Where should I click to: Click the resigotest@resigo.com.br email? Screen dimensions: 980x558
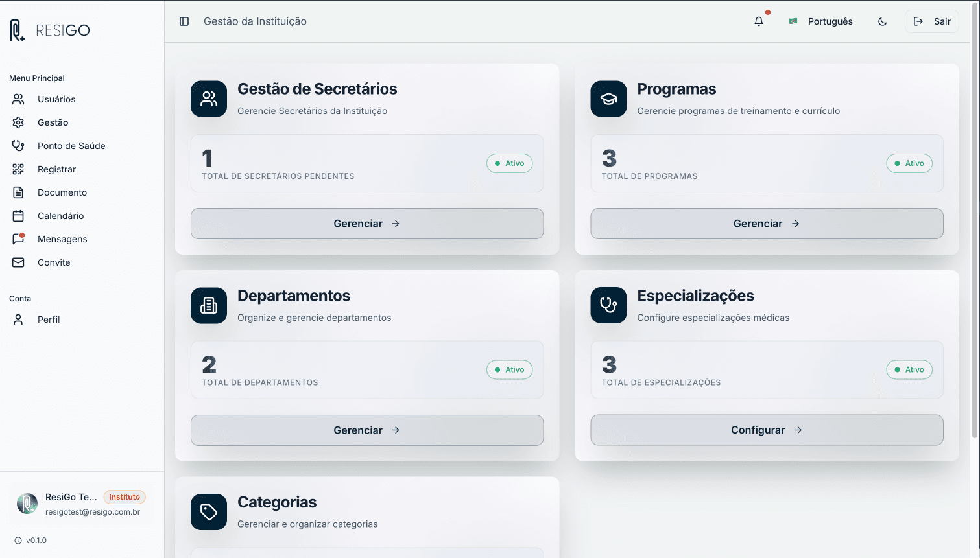93,512
